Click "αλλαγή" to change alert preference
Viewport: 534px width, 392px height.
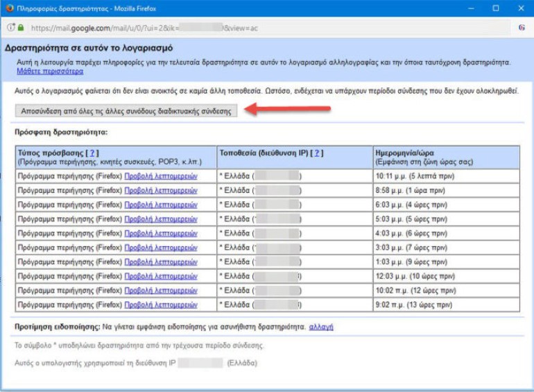click(x=321, y=326)
